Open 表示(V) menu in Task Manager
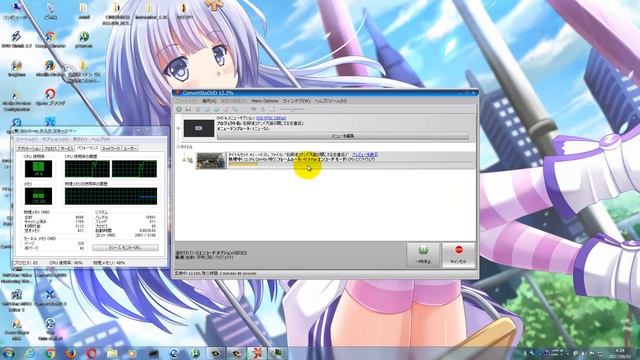The width and height of the screenshot is (640, 360). click(x=80, y=140)
